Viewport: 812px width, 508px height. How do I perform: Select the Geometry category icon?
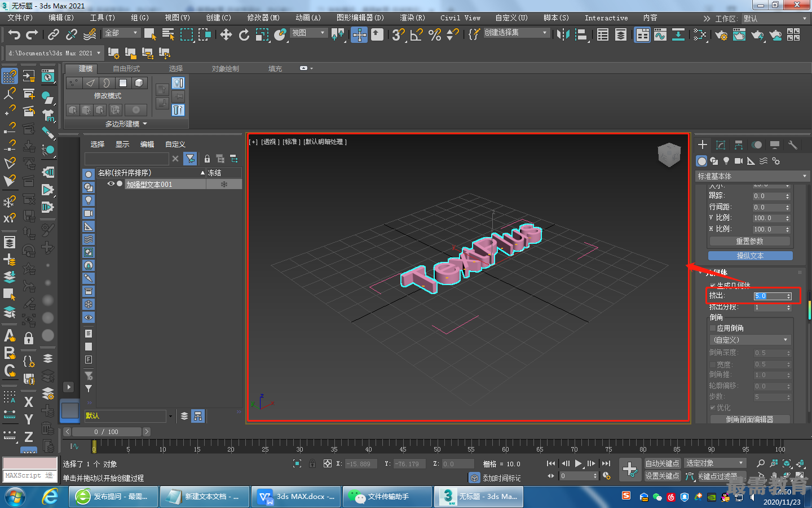[x=701, y=161]
